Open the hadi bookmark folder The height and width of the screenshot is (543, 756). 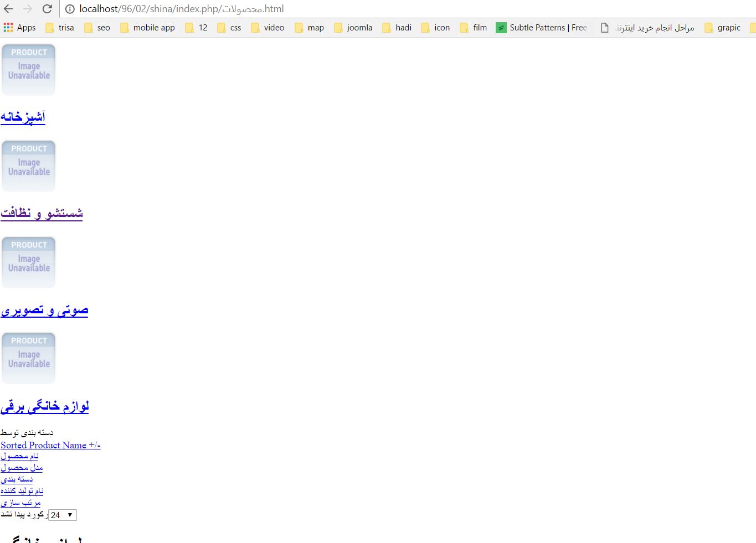coord(397,28)
